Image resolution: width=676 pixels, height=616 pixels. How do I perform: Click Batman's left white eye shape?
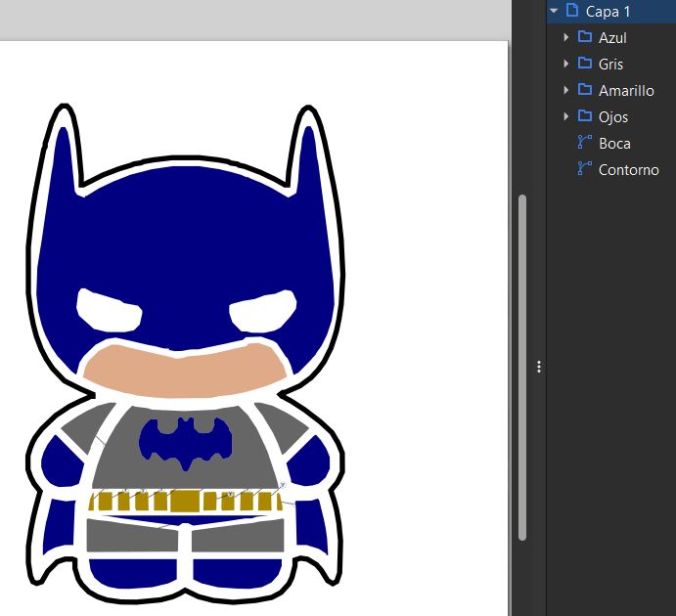tap(109, 311)
